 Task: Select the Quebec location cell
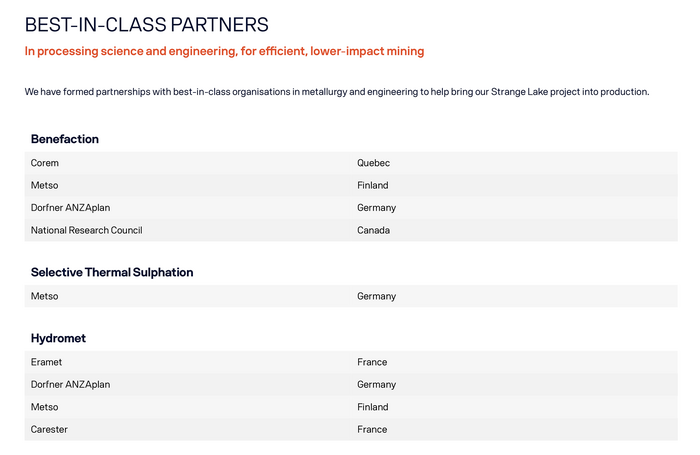point(373,163)
